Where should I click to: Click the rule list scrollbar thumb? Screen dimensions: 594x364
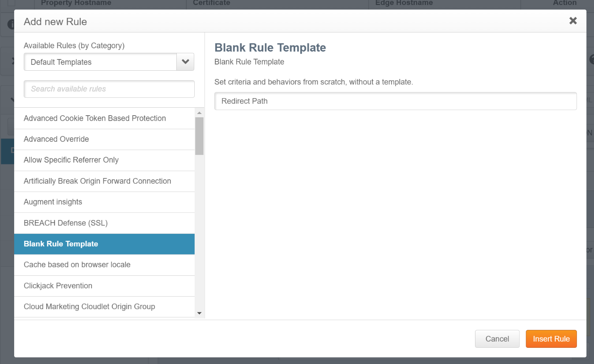click(199, 136)
